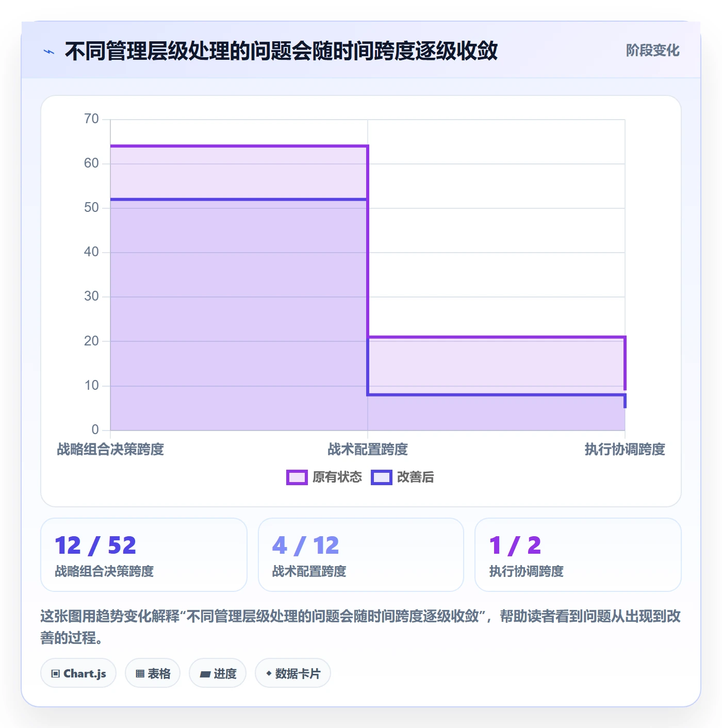Click the square icon in Chart.js chip
Viewport: 722px width, 728px height.
tap(56, 674)
